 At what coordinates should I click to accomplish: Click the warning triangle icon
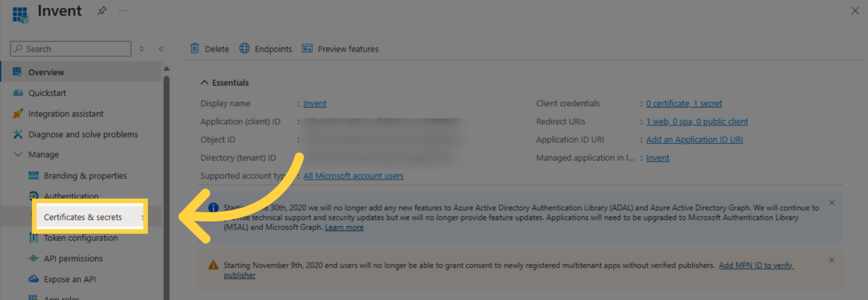click(213, 265)
